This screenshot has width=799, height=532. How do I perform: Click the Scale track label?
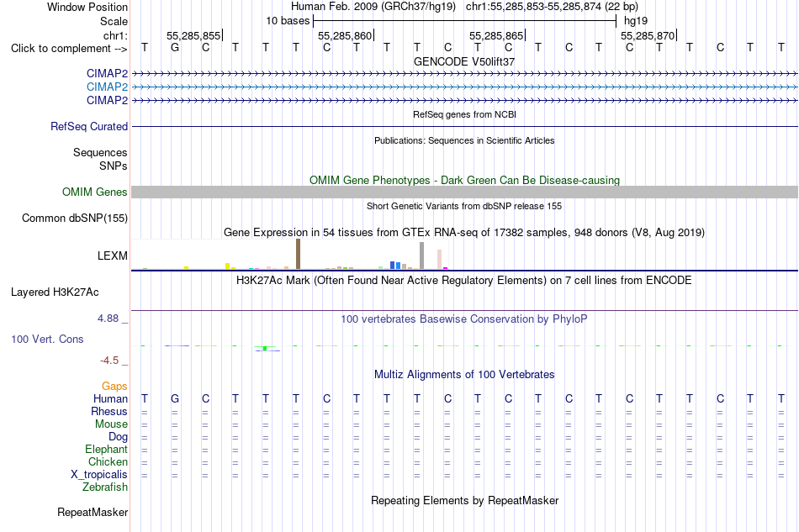(x=114, y=21)
